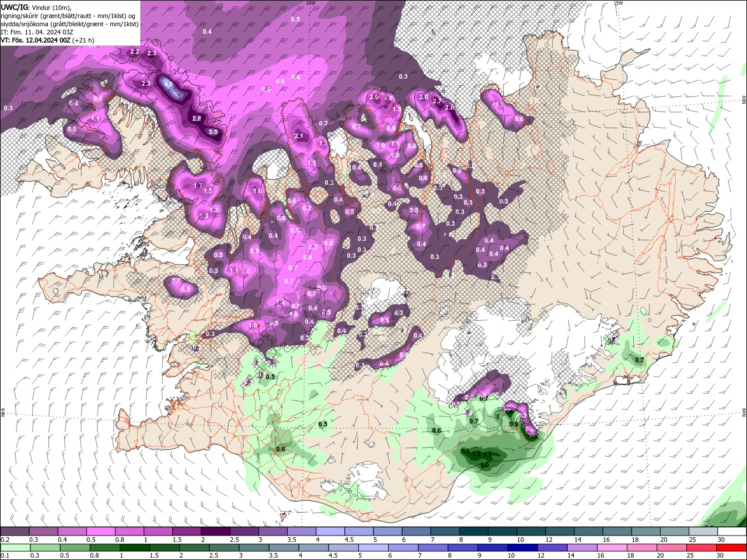This screenshot has height=560, width=747.
Task: Click 'IT: Fim. 11. 04. 2024 03Z' line
Action: tap(36, 32)
